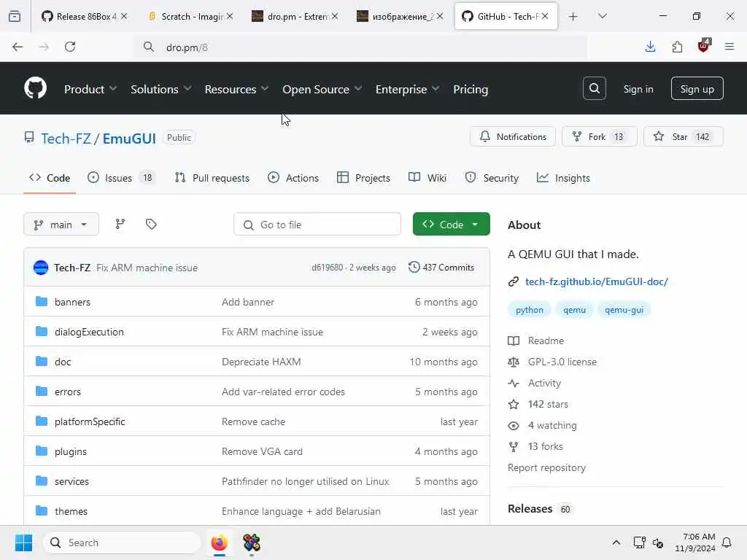747x560 pixels.
Task: Click the platformSpecific folder icon
Action: pyautogui.click(x=42, y=421)
